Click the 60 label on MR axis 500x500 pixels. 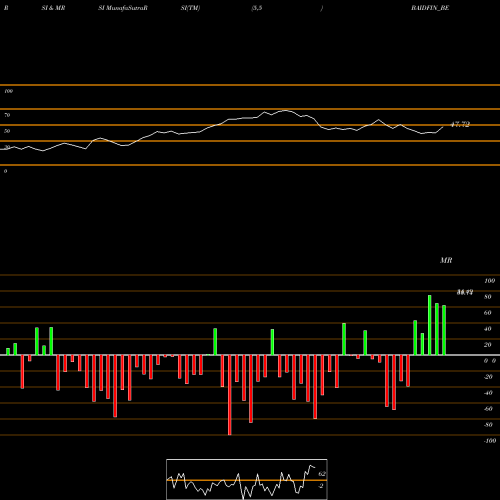[488, 313]
